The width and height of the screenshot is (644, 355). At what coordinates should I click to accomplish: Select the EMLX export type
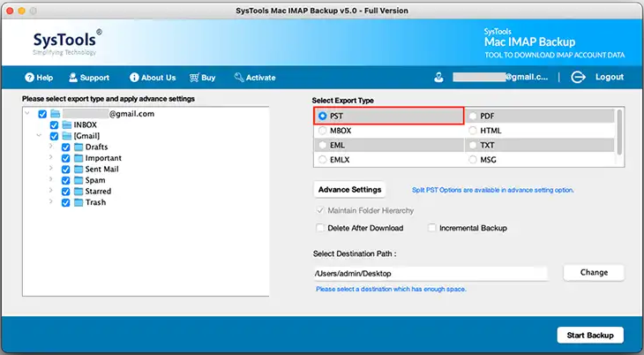(x=323, y=160)
